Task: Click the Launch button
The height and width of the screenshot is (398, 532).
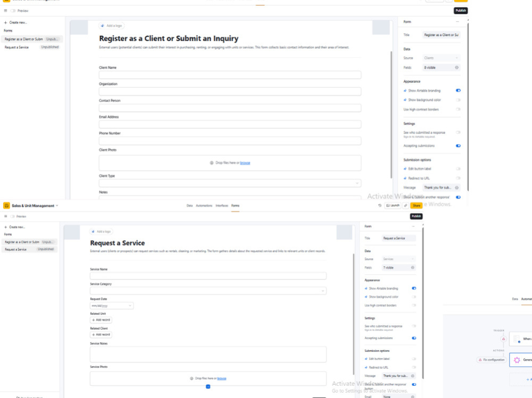Action: coord(393,206)
